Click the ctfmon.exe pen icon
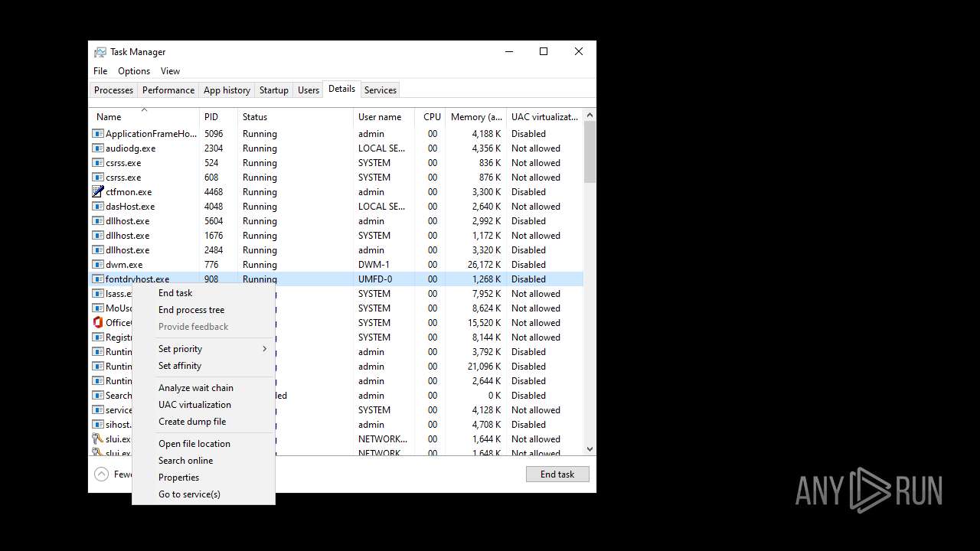Viewport: 980px width, 551px height. point(98,192)
